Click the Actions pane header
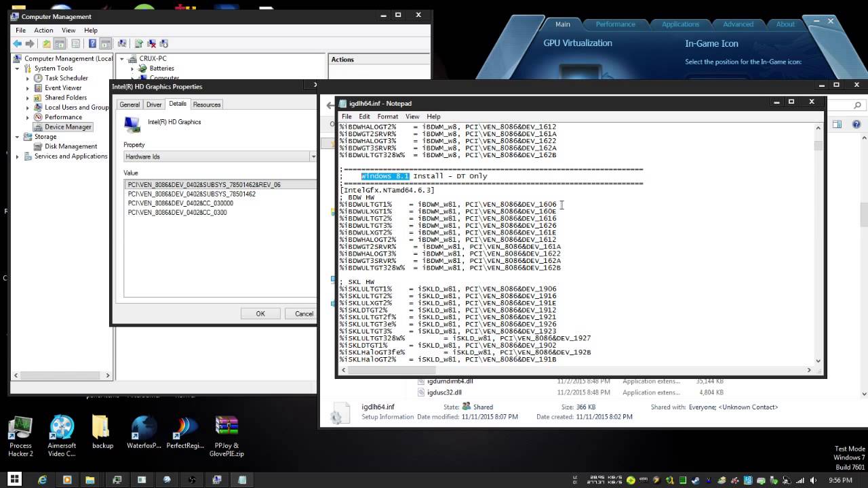The image size is (868, 488). coord(379,60)
